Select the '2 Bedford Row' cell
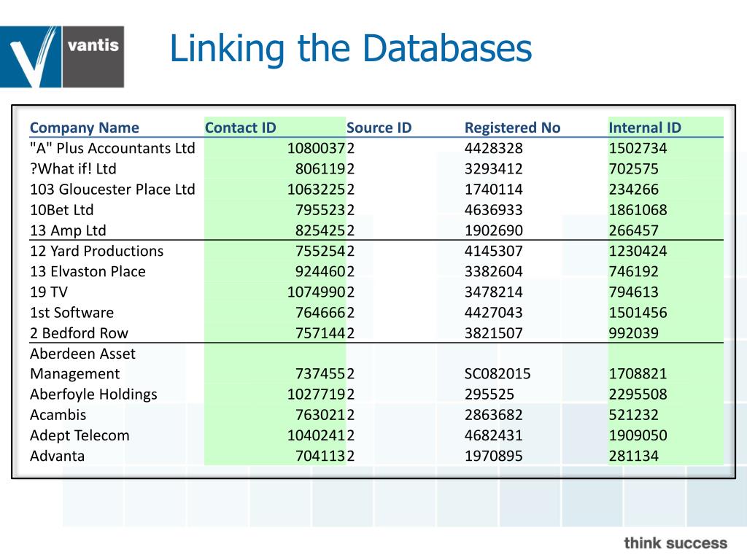 tap(79, 332)
